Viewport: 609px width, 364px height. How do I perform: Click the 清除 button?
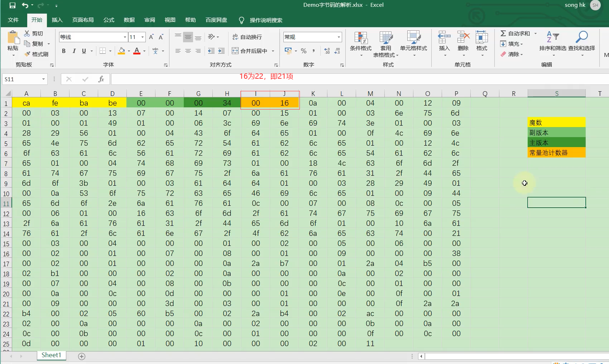512,54
